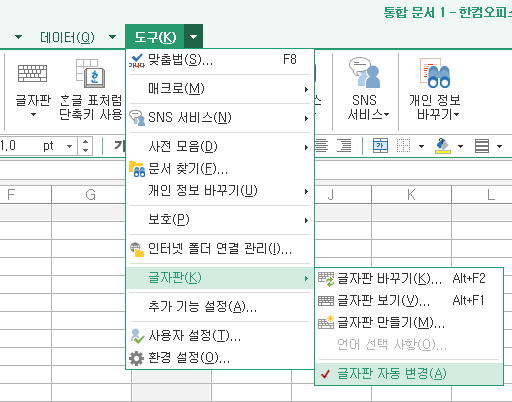Click 글자판 만들기 new keyboard icon
Image resolution: width=512 pixels, height=402 pixels.
pyautogui.click(x=326, y=323)
